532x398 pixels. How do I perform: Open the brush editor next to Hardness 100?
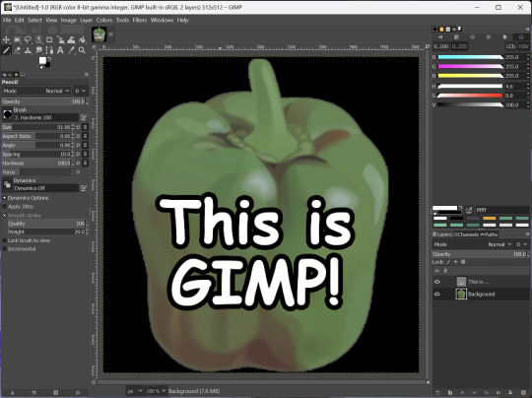tap(84, 118)
